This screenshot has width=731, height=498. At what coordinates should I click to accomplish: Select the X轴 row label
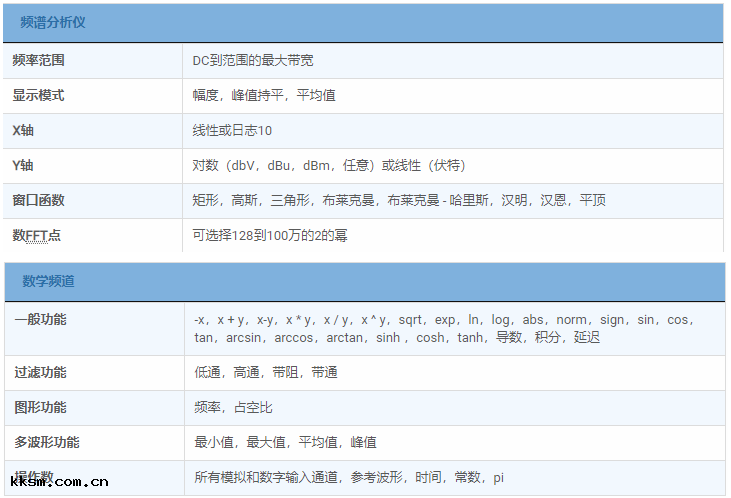pos(23,130)
